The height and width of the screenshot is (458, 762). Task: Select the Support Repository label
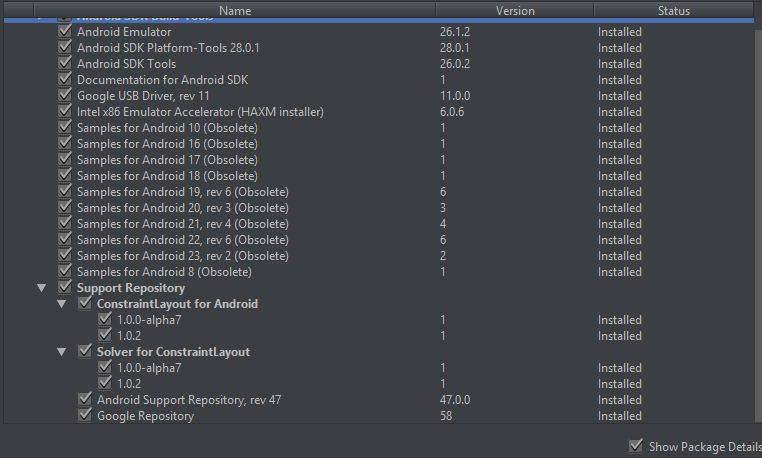point(131,288)
